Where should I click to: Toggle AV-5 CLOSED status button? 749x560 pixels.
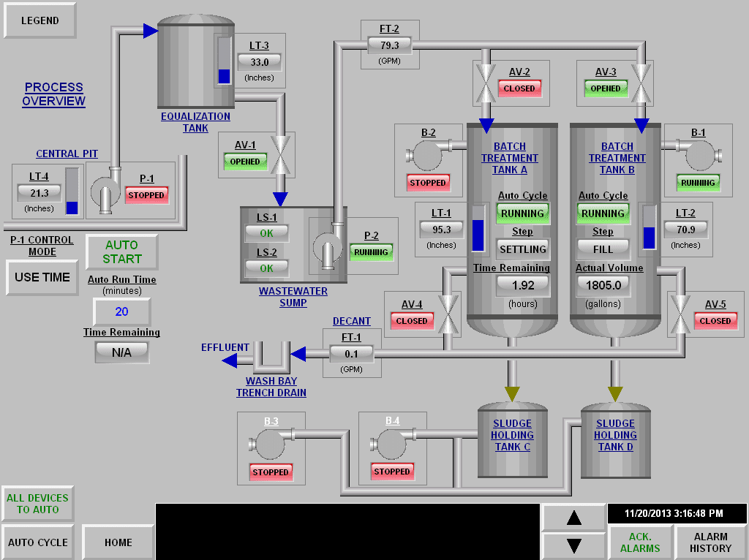(715, 321)
